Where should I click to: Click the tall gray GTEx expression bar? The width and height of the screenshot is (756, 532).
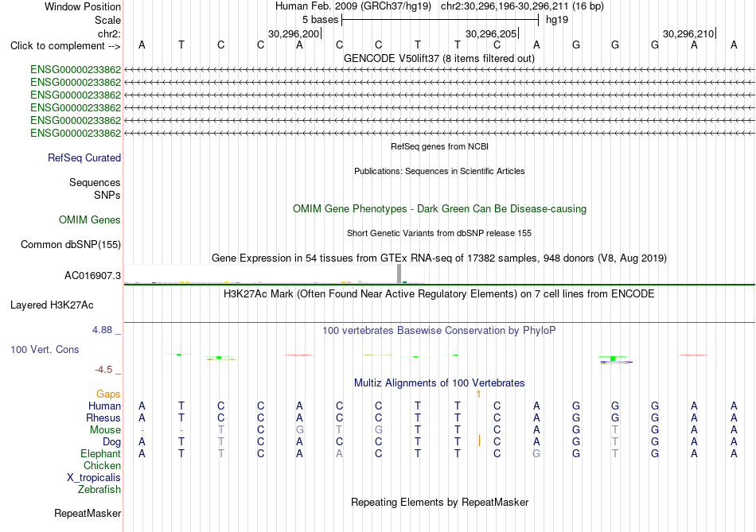click(x=399, y=274)
